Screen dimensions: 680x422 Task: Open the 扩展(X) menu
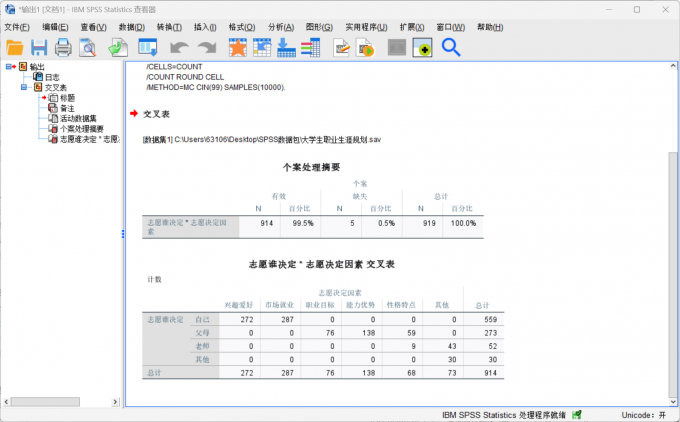(x=412, y=27)
